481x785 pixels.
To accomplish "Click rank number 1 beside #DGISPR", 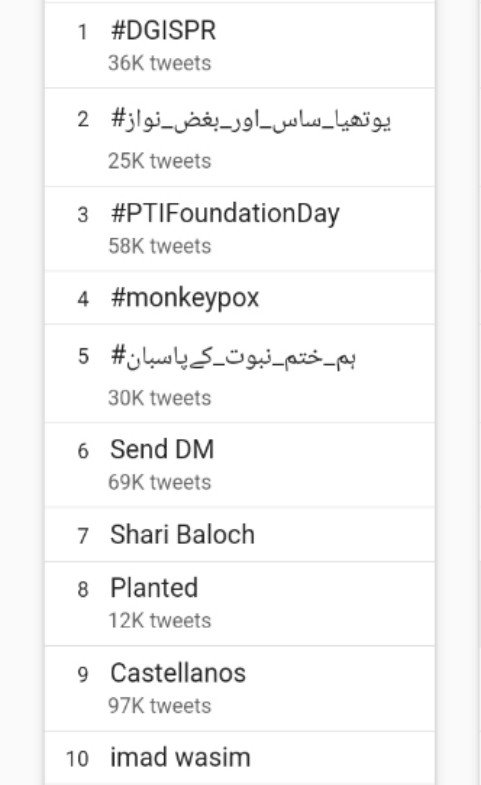I will 83,32.
